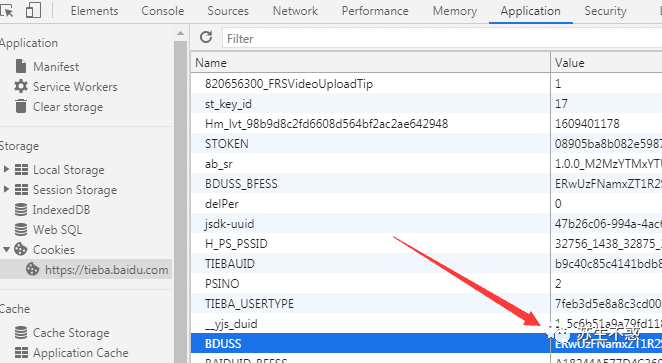Select the highlighted BDUSS cookie name
Viewport: 662px width, 363px height.
[x=223, y=344]
